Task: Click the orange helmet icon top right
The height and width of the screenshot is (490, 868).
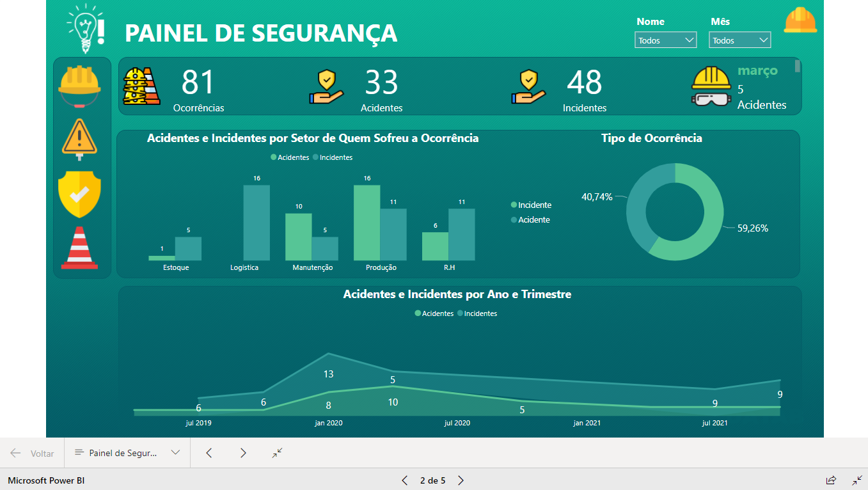Action: 800,20
